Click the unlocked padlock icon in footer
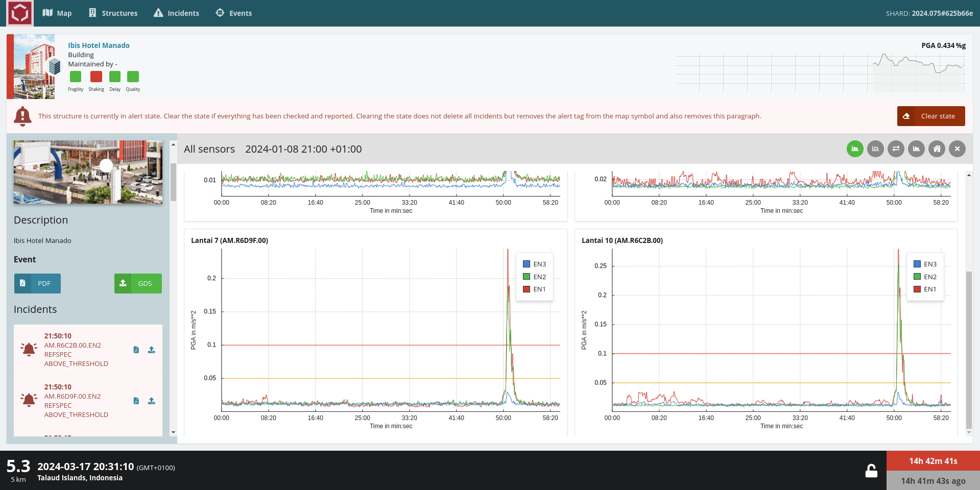Image resolution: width=980 pixels, height=490 pixels. (x=871, y=471)
